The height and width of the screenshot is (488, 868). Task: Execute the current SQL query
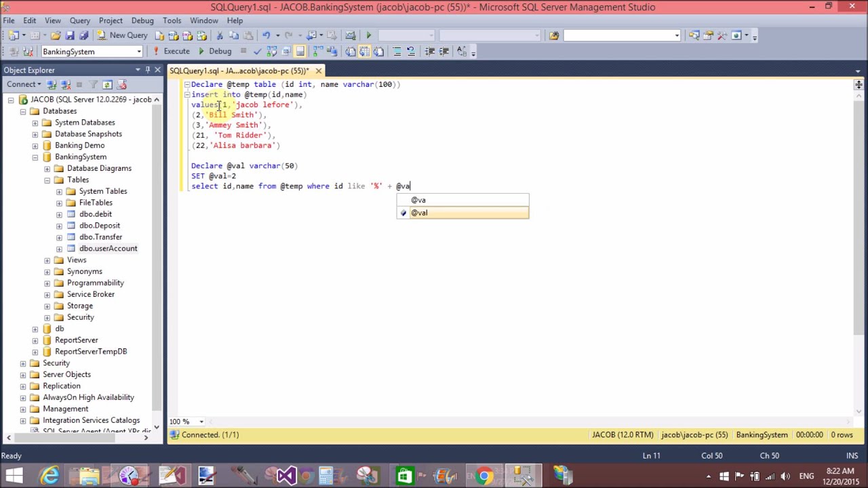(172, 51)
